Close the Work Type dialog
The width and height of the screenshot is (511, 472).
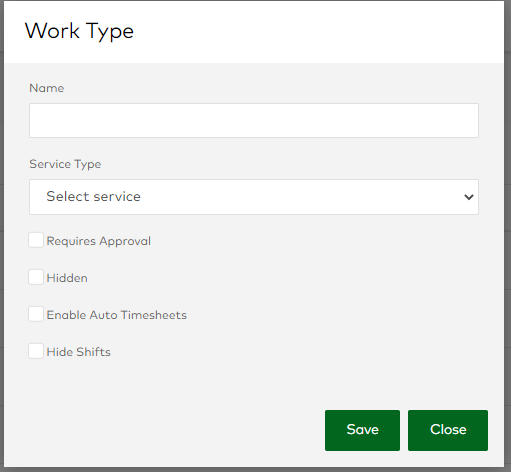click(448, 430)
